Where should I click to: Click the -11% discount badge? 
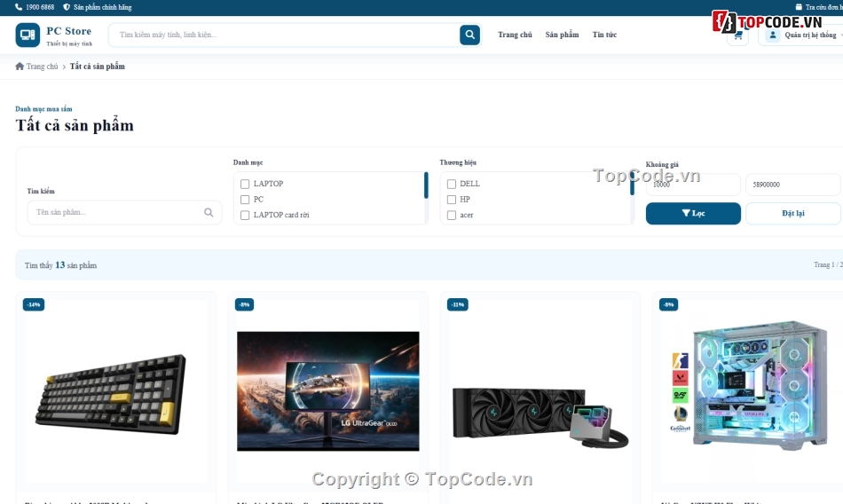pyautogui.click(x=458, y=304)
